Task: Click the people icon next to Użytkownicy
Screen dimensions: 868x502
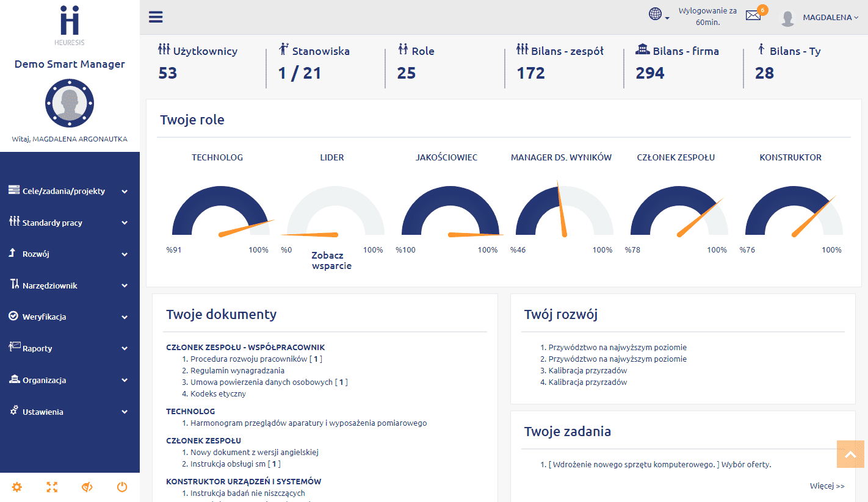Action: pos(164,49)
